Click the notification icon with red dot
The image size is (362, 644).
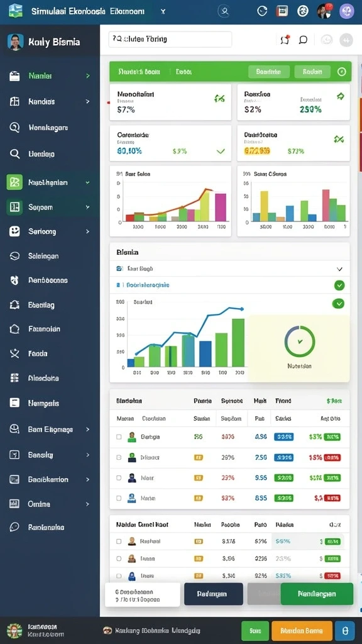pyautogui.click(x=285, y=40)
